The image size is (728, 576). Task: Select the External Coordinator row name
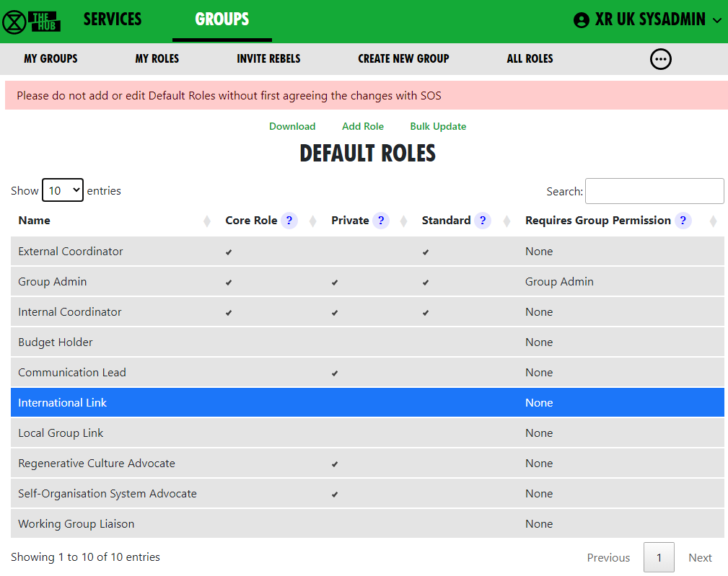(71, 252)
